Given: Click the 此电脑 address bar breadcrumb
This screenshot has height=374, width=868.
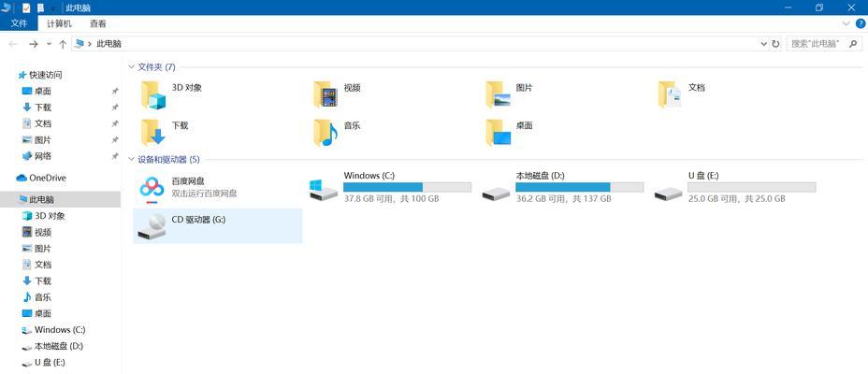Looking at the screenshot, I should [108, 44].
